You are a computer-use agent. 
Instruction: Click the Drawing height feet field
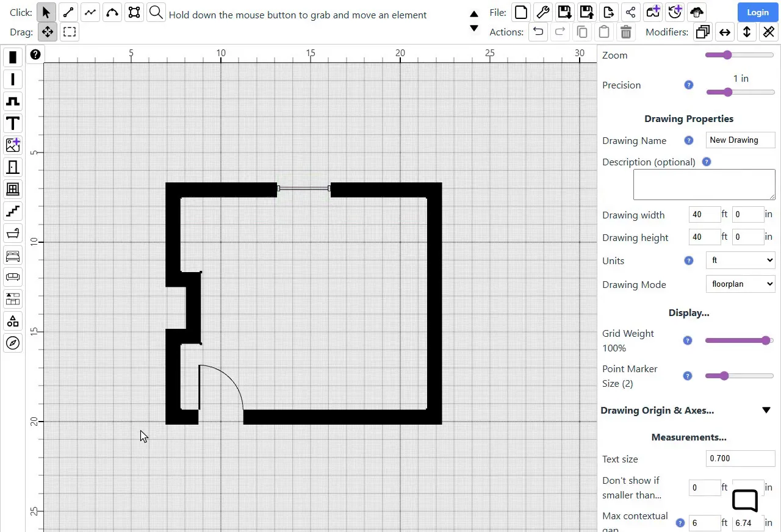[705, 237]
